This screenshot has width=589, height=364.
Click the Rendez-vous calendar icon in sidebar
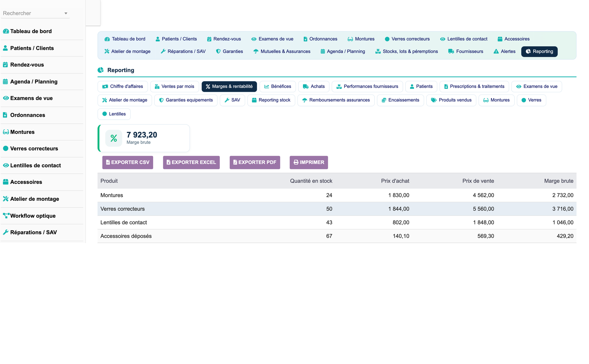pos(5,65)
